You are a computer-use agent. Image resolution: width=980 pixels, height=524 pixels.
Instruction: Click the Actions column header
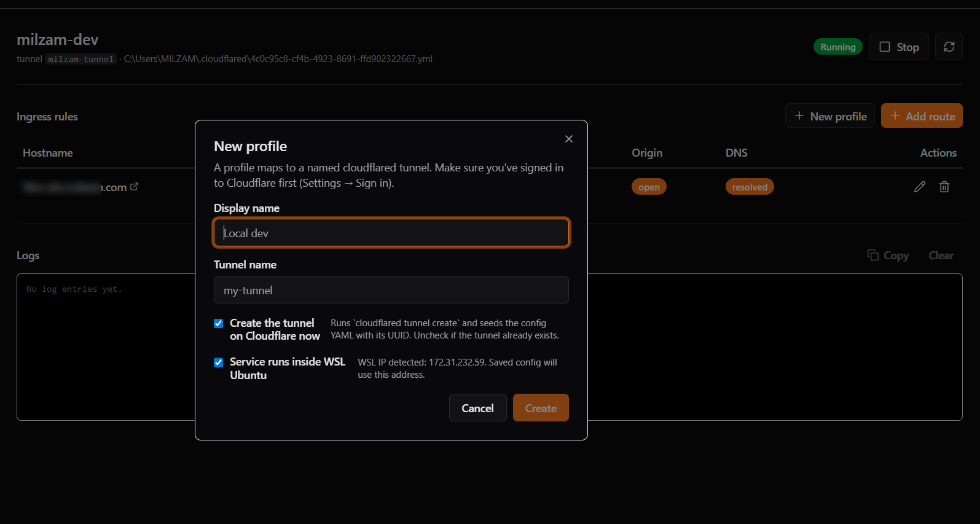[938, 152]
